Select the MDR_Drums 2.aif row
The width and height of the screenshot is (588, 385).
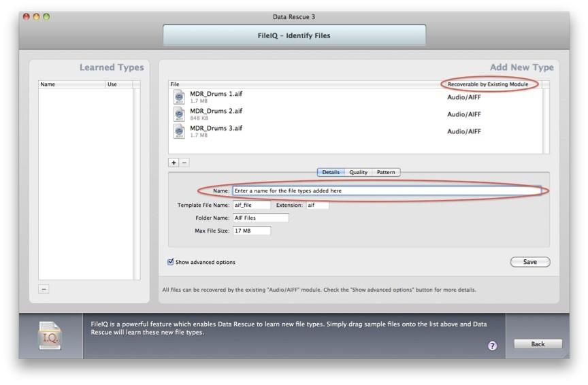coord(355,114)
